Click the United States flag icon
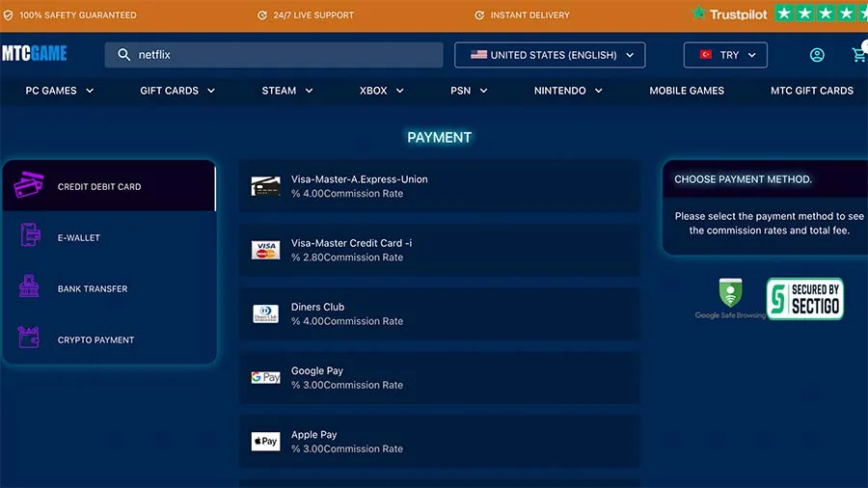This screenshot has width=868, height=488. click(x=478, y=55)
